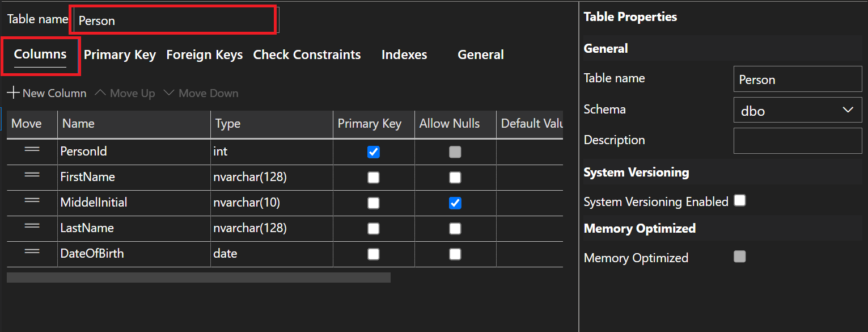Image resolution: width=868 pixels, height=332 pixels.
Task: Uncheck Primary Key for PersonId column
Action: (373, 151)
